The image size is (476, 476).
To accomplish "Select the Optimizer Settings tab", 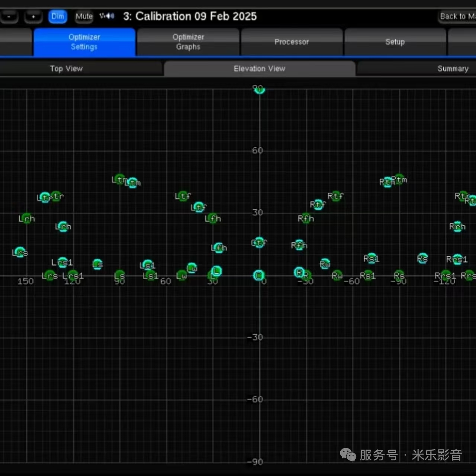I will point(84,42).
